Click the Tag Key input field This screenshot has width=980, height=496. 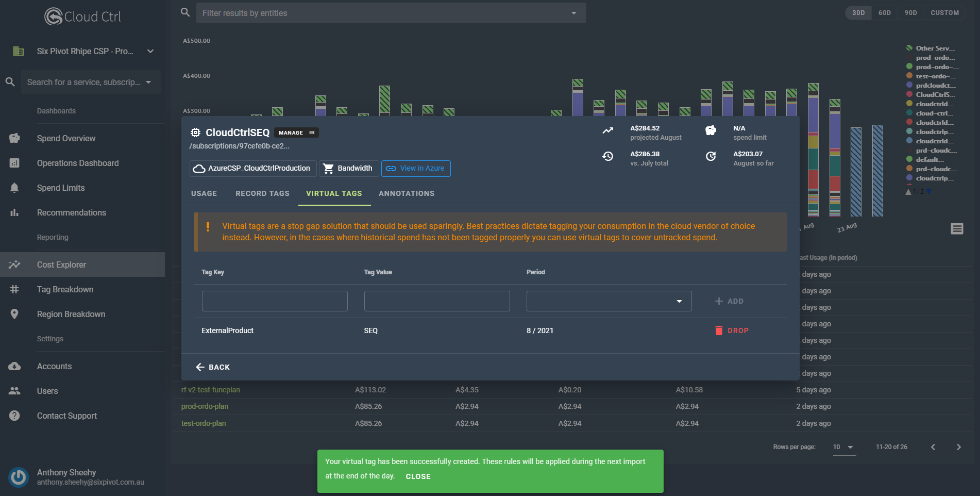[x=275, y=301]
